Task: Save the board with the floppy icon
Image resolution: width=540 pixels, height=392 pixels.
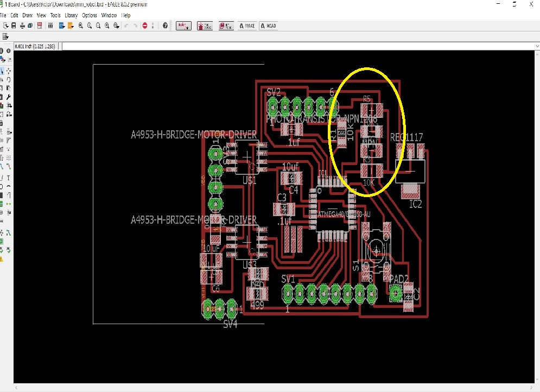Action: click(x=14, y=26)
